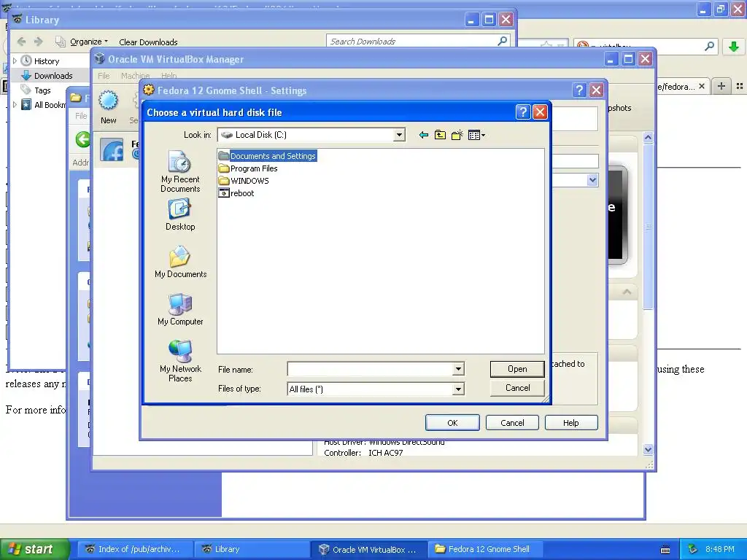Click the Library search magnifier icon
Viewport: 747px width, 560px height.
(502, 42)
